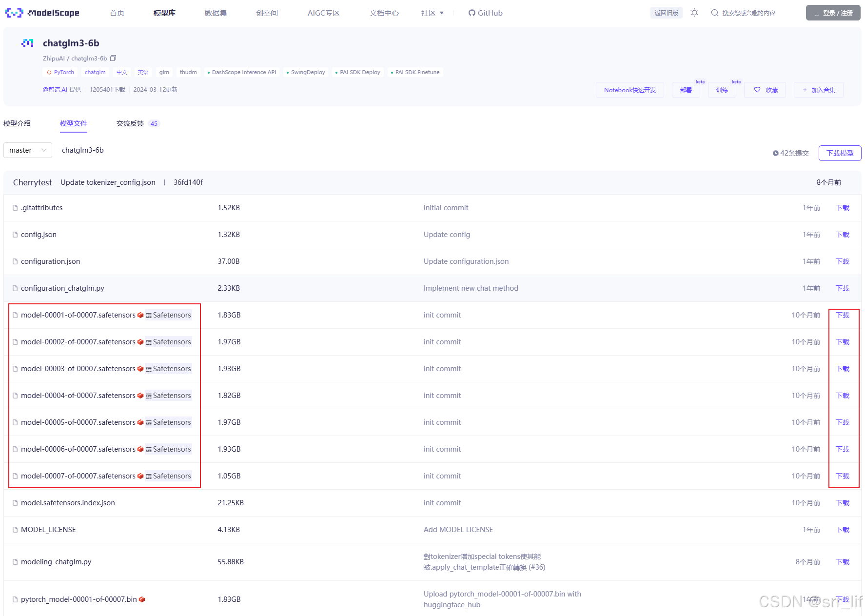Click chatglm3-6b breadcrumb path

pos(83,150)
